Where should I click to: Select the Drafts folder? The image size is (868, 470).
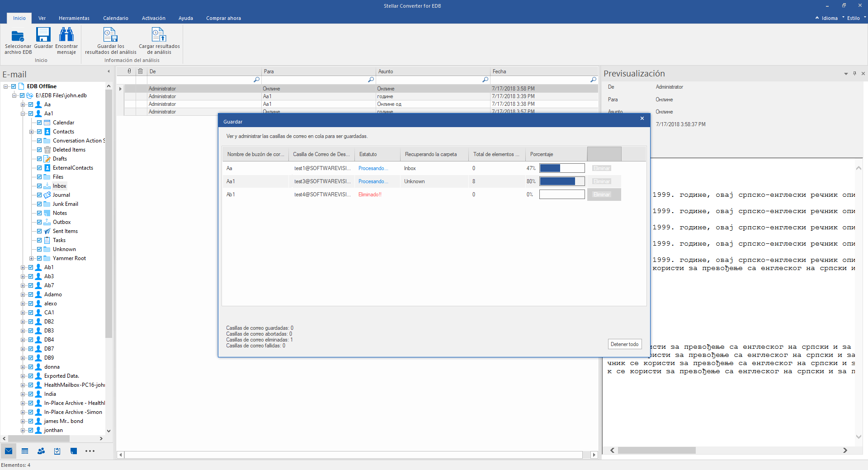point(60,159)
